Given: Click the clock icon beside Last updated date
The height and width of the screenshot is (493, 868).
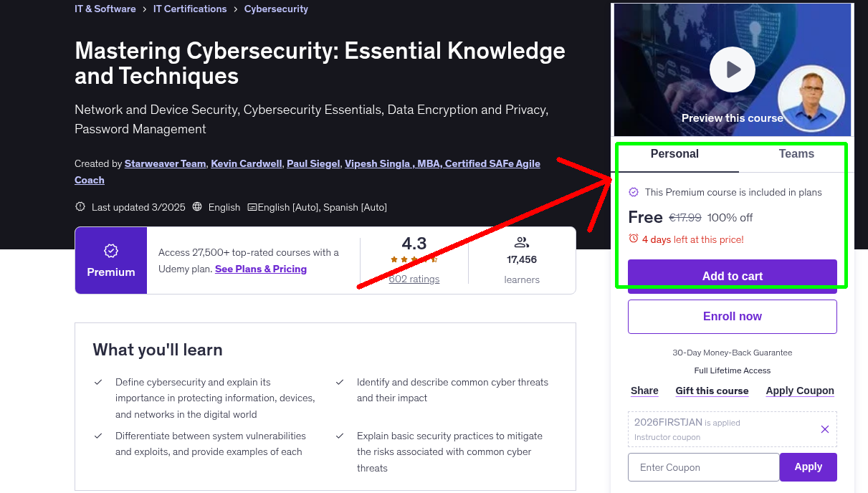Looking at the screenshot, I should (x=80, y=207).
